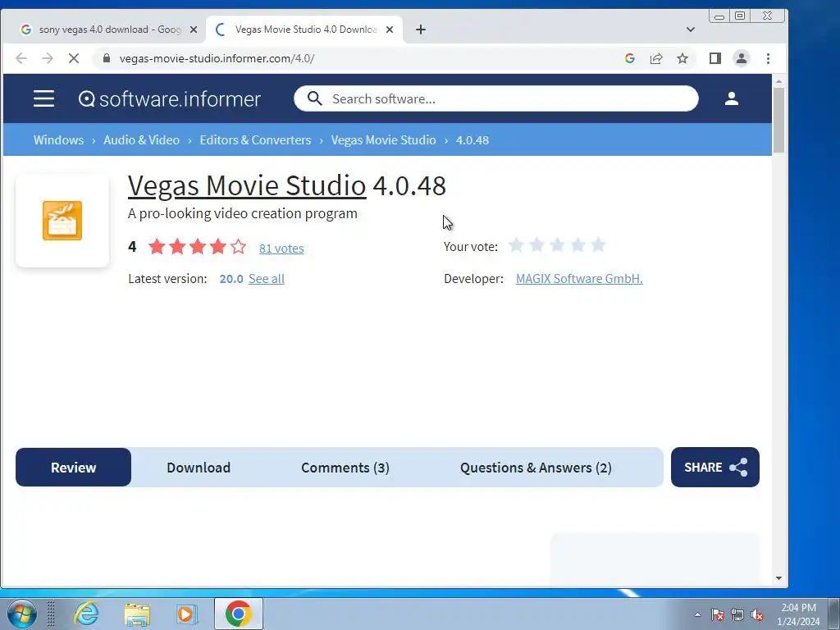The image size is (840, 630).
Task: Expand the tab search dropdown arrow
Action: (691, 30)
